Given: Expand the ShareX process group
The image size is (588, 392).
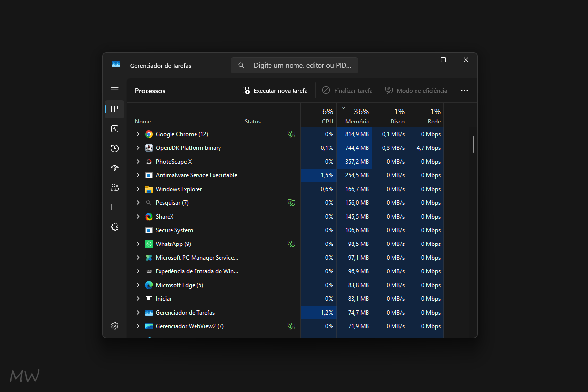Looking at the screenshot, I should [138, 217].
